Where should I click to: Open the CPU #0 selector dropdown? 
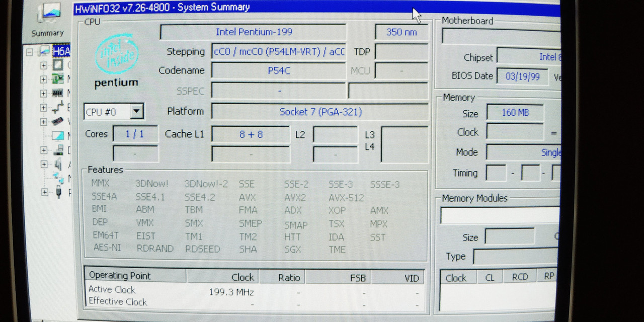pyautogui.click(x=136, y=112)
